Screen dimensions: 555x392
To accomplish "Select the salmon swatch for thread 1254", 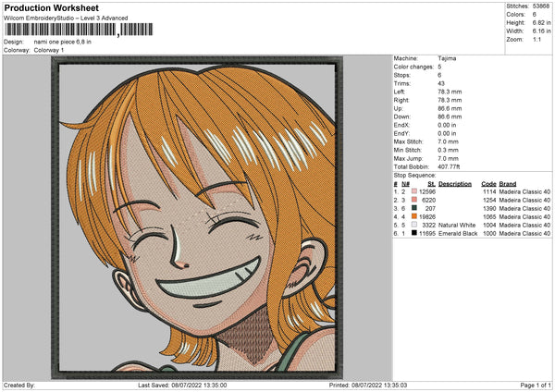I will click(413, 200).
